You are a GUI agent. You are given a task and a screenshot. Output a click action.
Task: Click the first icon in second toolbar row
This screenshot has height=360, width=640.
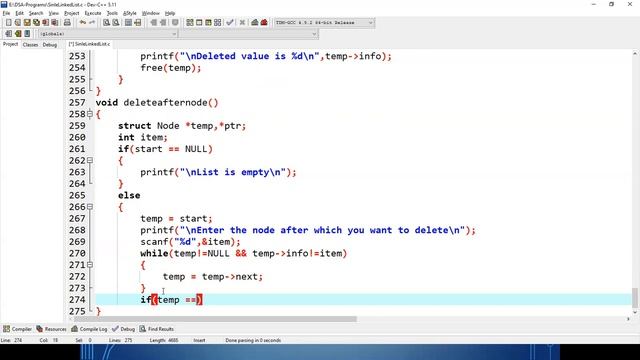pos(8,33)
